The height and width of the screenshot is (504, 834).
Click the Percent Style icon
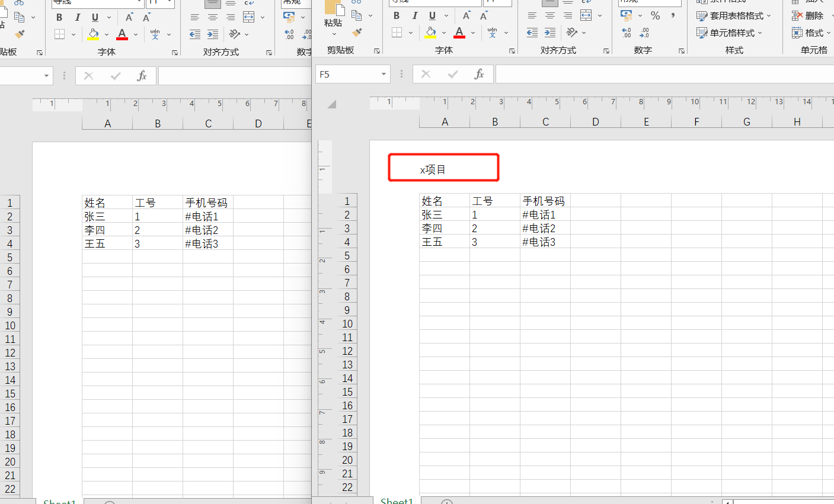656,15
